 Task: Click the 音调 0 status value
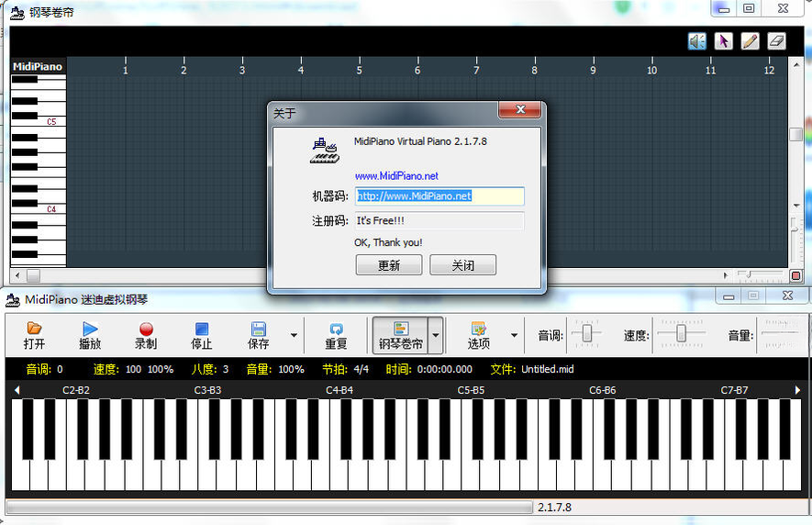(x=45, y=370)
